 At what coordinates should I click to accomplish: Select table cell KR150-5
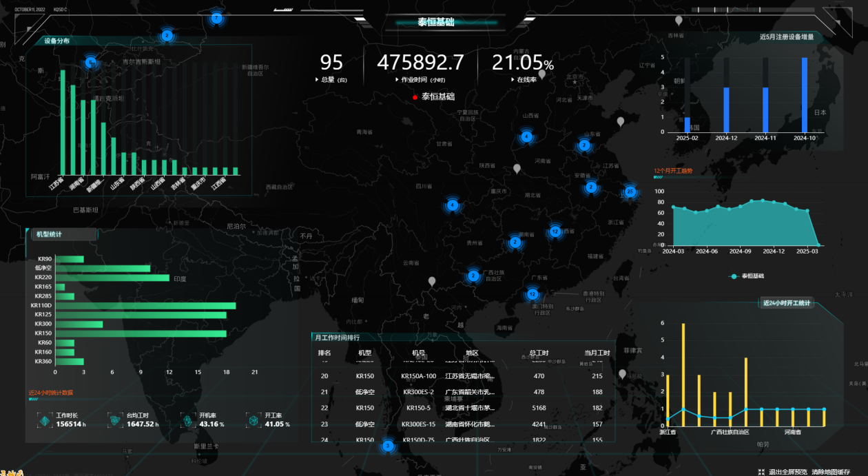[x=419, y=408]
